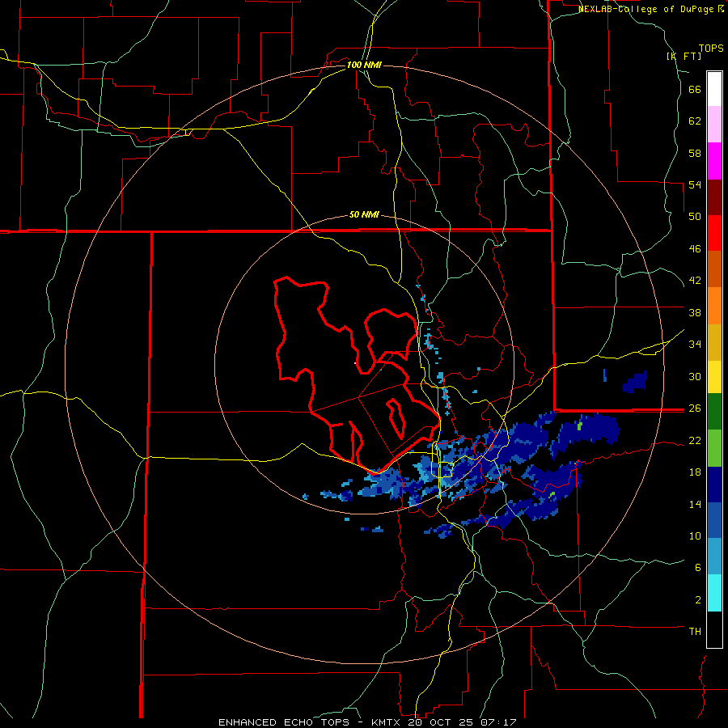Screen dimensions: 728x728
Task: Click the 07:17 timestamp in the caption
Action: click(499, 722)
